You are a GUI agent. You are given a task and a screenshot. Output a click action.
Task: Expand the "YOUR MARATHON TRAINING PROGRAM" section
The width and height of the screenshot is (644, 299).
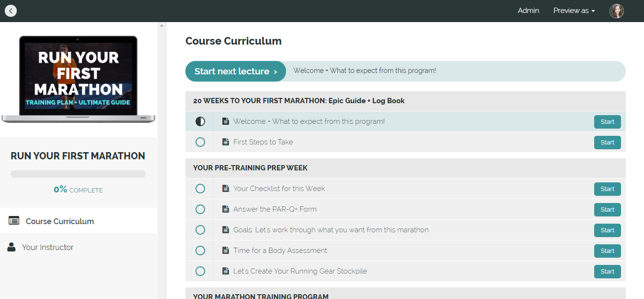coord(261,296)
